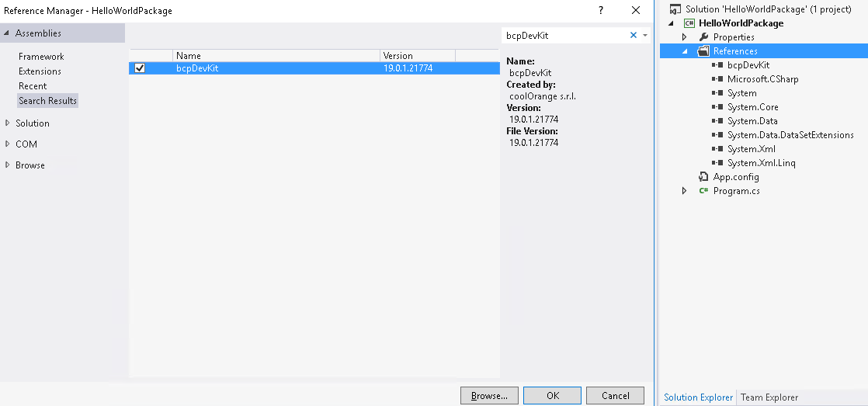Viewport: 868px width, 406px height.
Task: Sort the list by Version column header
Action: click(x=417, y=56)
